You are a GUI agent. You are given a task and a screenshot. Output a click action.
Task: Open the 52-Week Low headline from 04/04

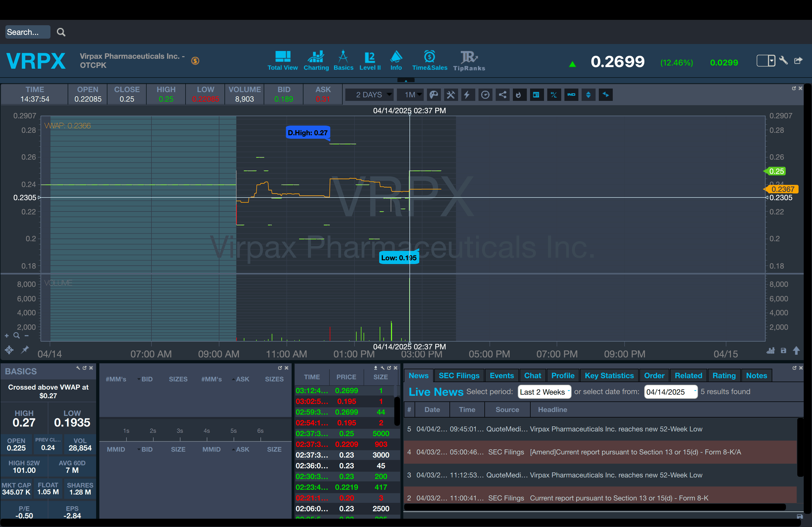click(616, 429)
